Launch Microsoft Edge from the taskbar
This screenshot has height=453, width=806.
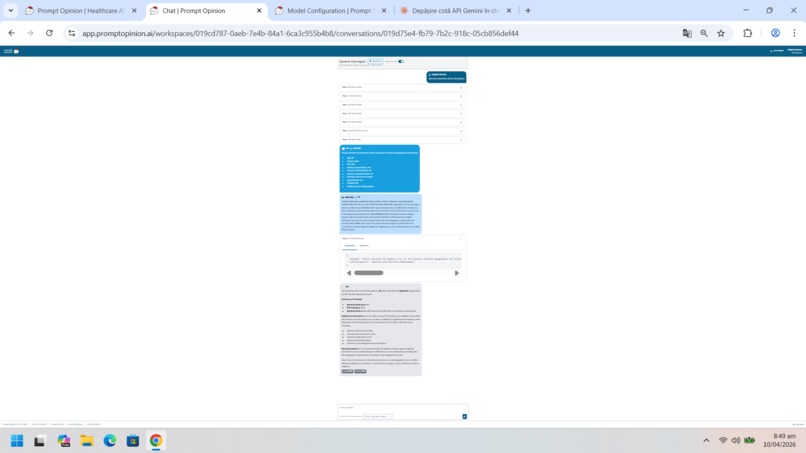(x=109, y=441)
